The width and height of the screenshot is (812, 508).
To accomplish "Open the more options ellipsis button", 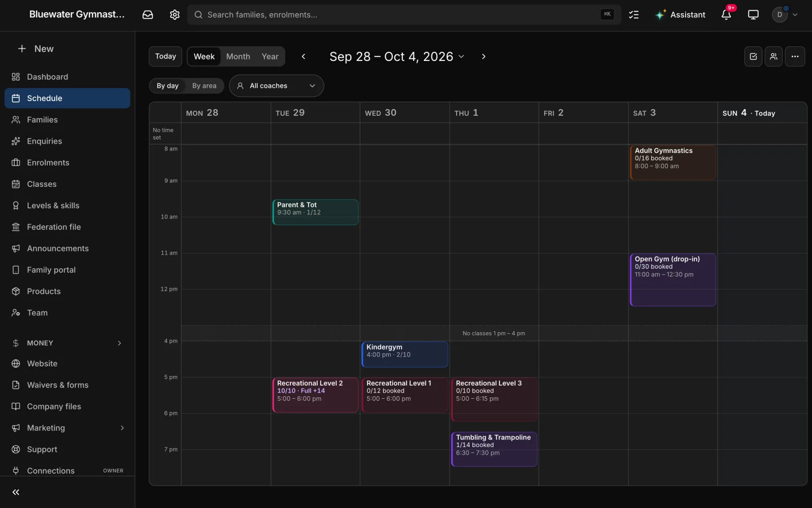I will coord(795,56).
